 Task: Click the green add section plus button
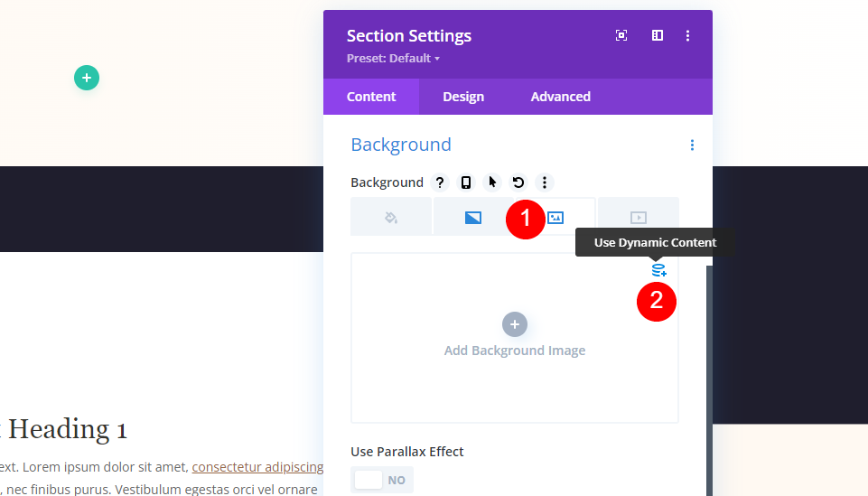click(87, 78)
